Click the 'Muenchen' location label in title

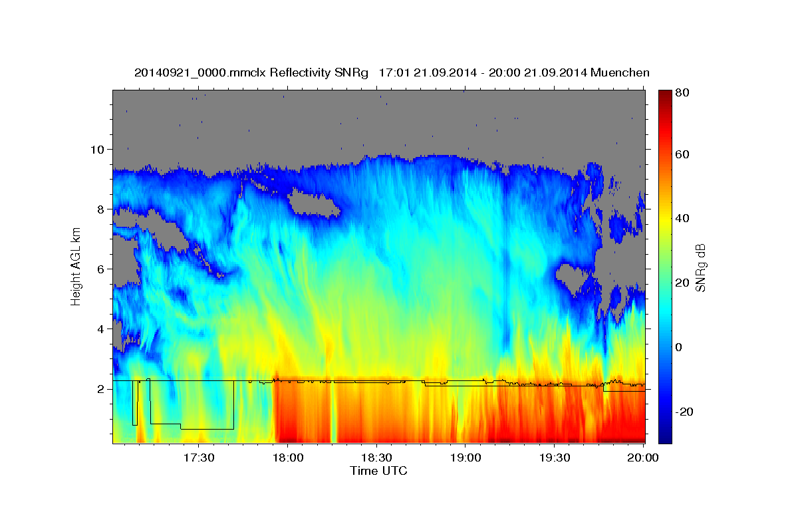click(621, 72)
